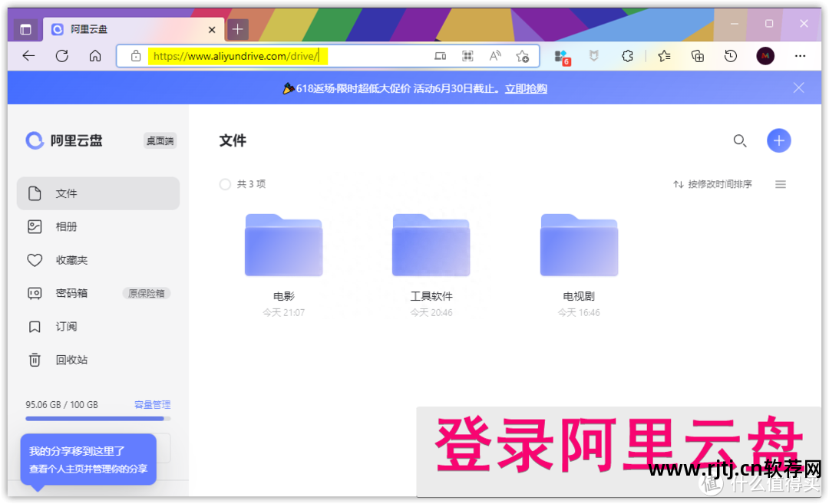Click the 容量管理 storage link

(x=152, y=404)
